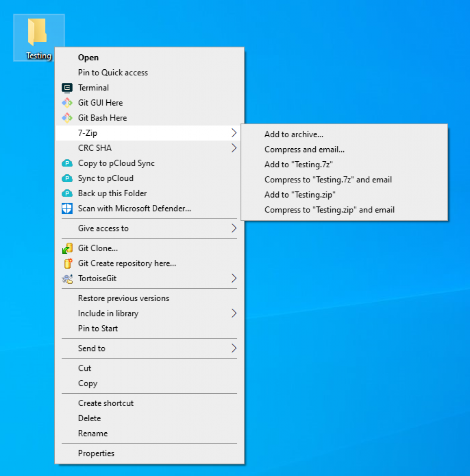Image resolution: width=470 pixels, height=476 pixels.
Task: Select Add to "Testing.zip"
Action: pyautogui.click(x=344, y=195)
